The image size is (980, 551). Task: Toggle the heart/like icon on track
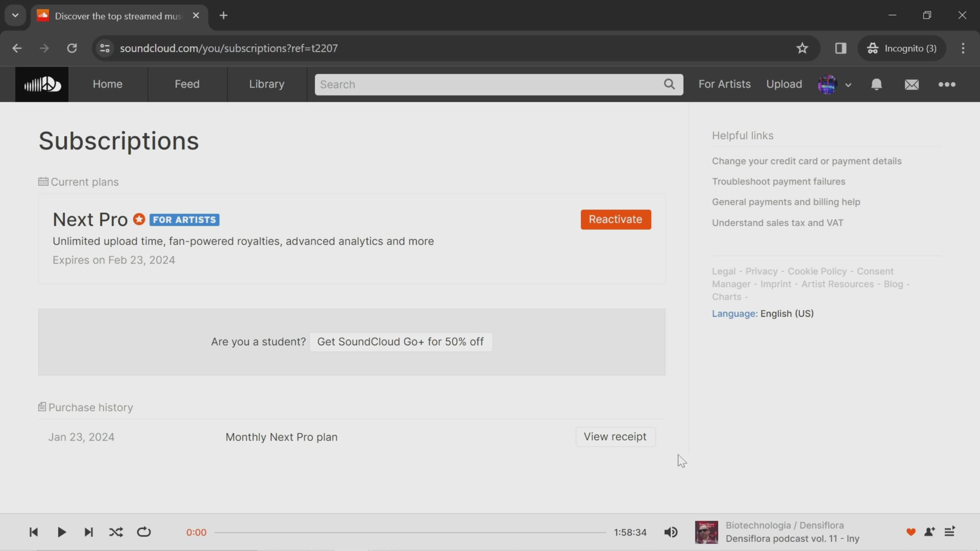(911, 532)
